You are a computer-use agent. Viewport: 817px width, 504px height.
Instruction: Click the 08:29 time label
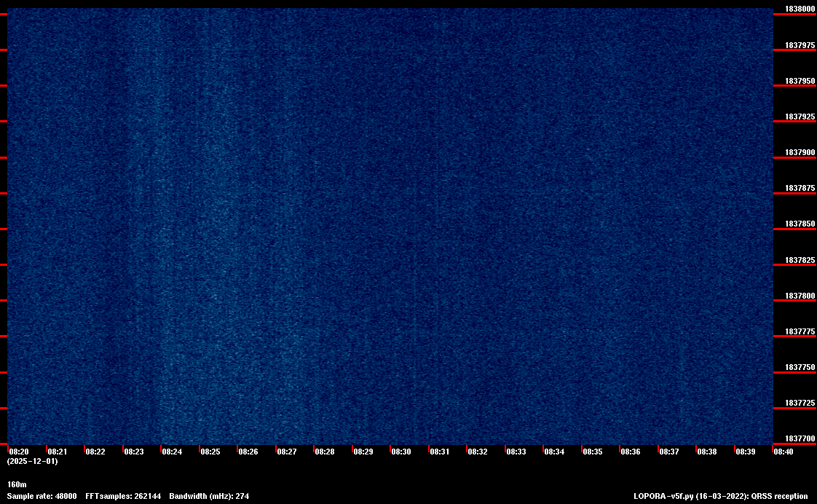click(x=363, y=452)
